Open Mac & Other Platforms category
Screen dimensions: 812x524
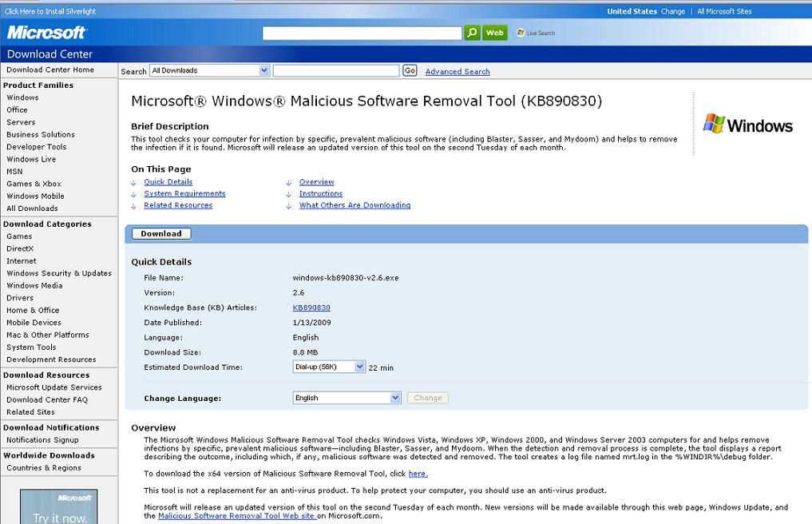point(48,335)
